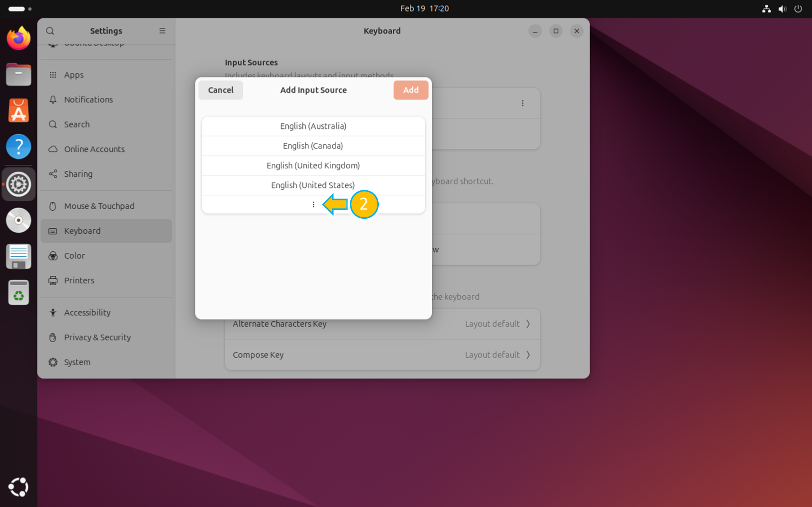This screenshot has width=812, height=507.
Task: Click the Add button in dialog
Action: click(x=411, y=90)
